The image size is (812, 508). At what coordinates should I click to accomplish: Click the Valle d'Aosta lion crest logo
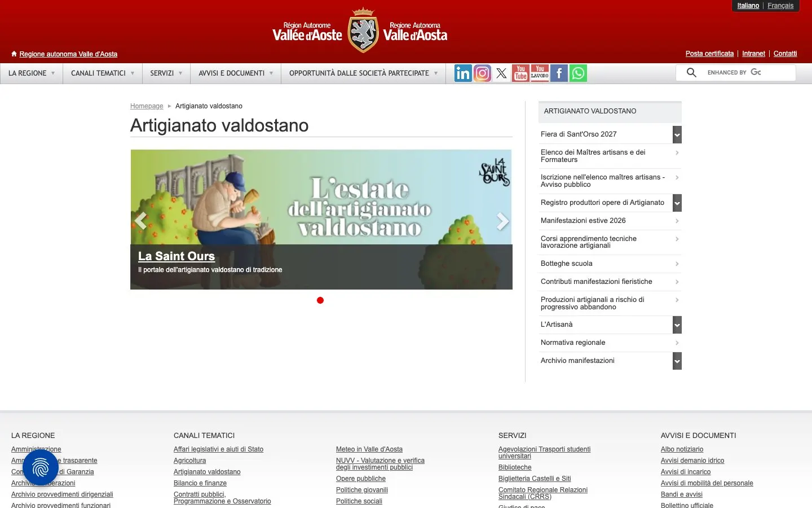(363, 31)
